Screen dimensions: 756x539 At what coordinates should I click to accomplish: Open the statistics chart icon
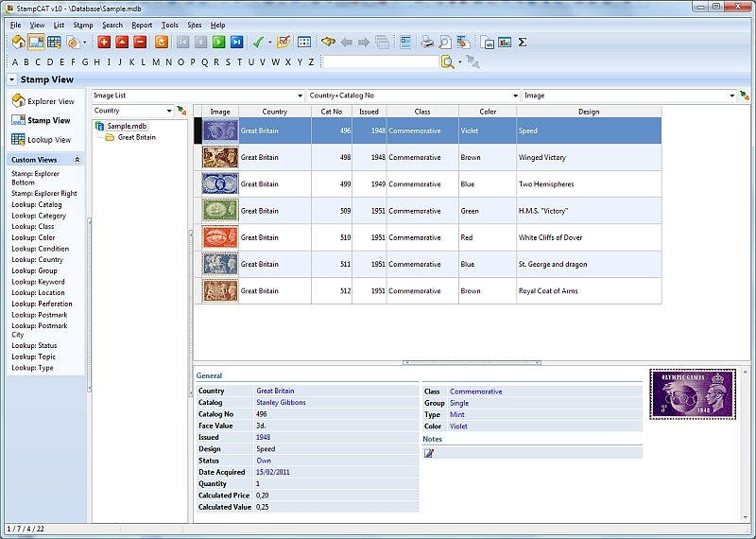click(x=505, y=43)
